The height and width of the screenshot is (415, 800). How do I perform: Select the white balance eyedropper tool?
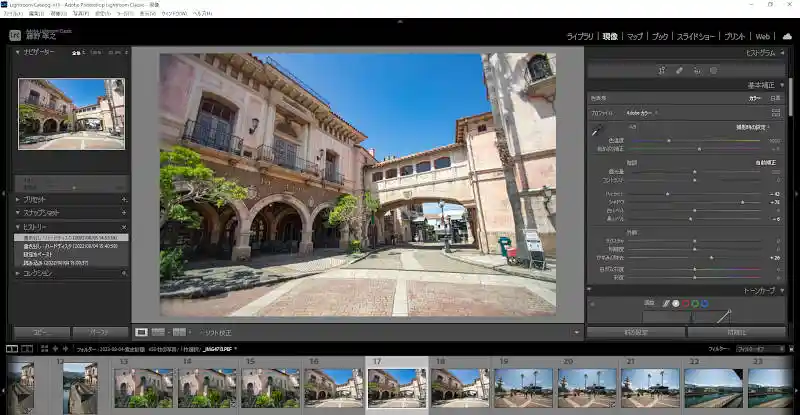pyautogui.click(x=597, y=131)
